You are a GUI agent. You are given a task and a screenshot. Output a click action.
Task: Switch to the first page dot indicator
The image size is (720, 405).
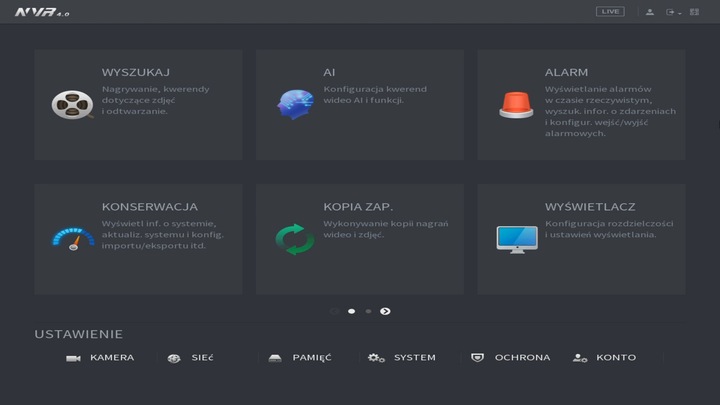(351, 311)
